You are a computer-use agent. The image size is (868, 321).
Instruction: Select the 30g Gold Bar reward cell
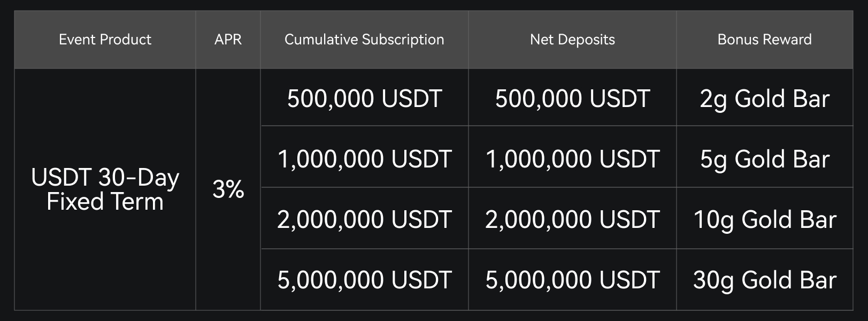764,280
